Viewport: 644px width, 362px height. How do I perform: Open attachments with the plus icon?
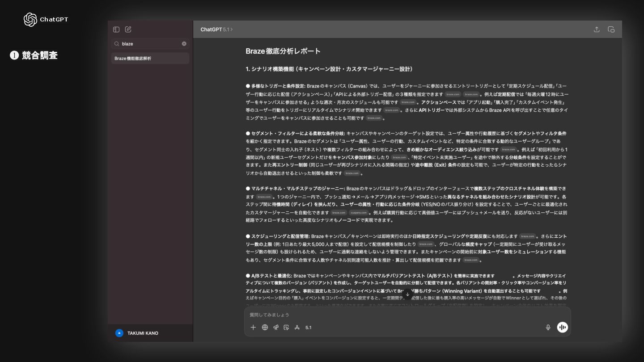pyautogui.click(x=253, y=328)
